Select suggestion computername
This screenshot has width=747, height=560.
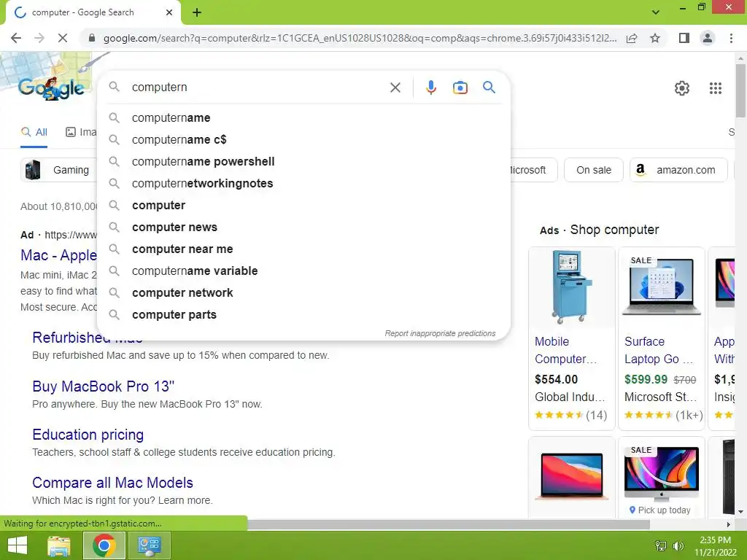tap(303, 117)
